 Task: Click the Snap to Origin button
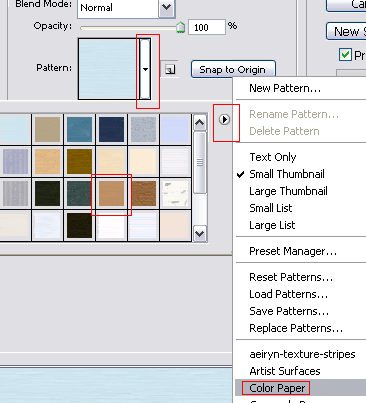(233, 69)
